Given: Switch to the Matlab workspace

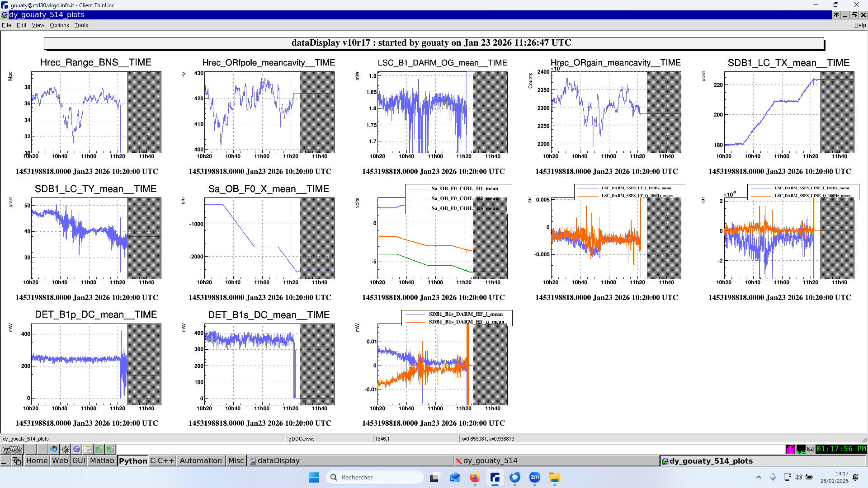Looking at the screenshot, I should coord(102,461).
